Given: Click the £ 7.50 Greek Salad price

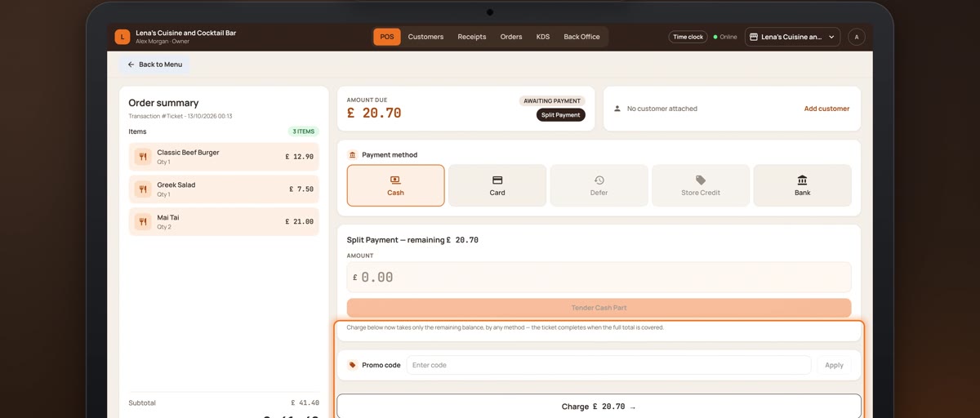Looking at the screenshot, I should point(301,189).
